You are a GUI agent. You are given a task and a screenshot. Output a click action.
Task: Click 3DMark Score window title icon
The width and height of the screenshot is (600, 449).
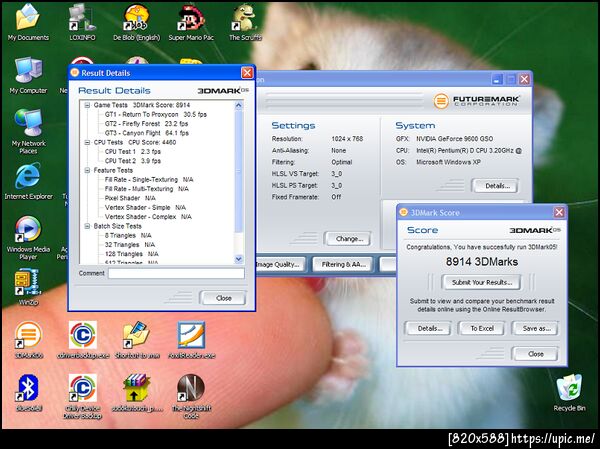(403, 212)
